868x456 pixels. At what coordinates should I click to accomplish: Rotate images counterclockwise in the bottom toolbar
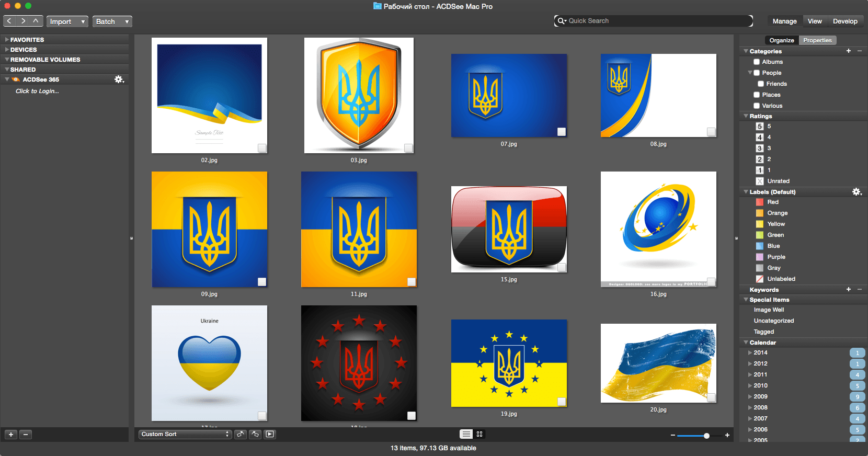pyautogui.click(x=241, y=434)
